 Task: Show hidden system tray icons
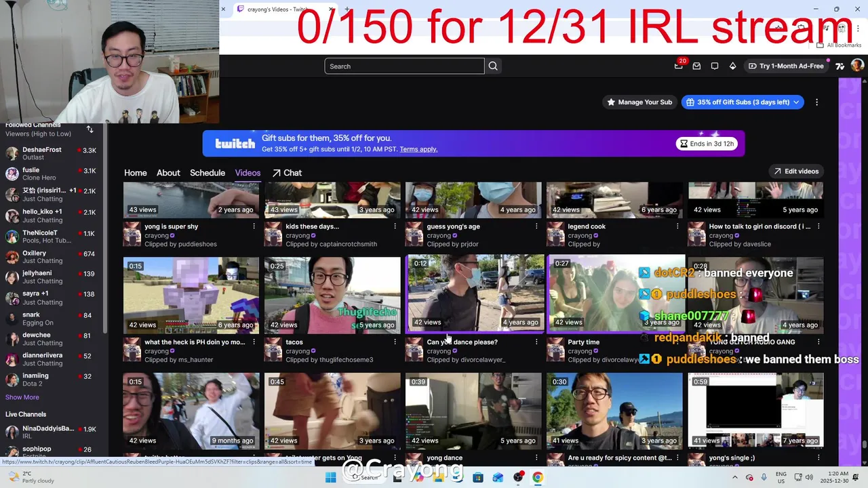point(734,477)
